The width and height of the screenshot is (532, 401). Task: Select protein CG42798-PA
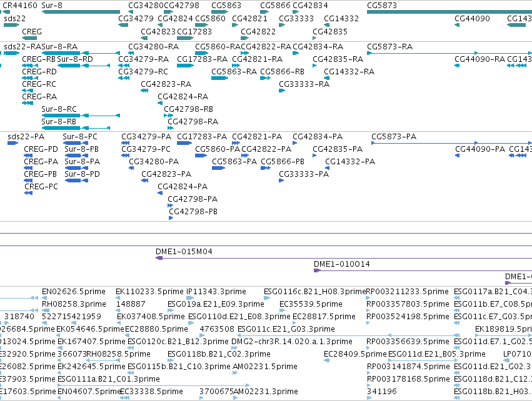click(193, 199)
